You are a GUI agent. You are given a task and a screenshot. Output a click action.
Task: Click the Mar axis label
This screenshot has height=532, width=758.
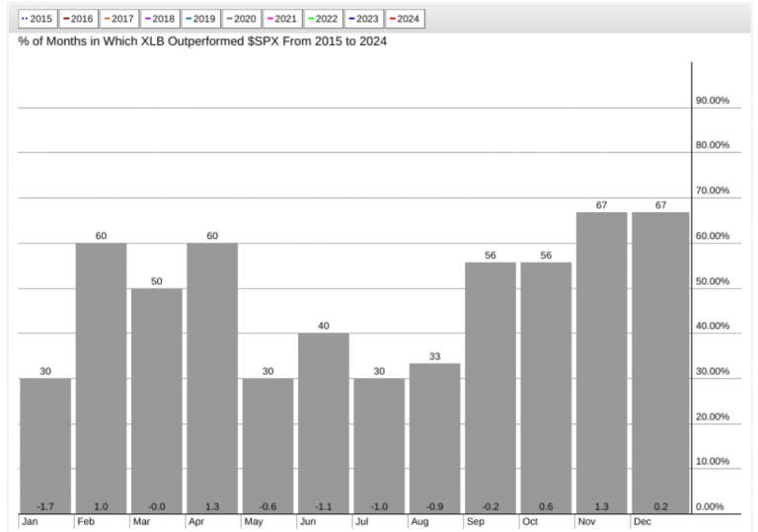pos(142,521)
